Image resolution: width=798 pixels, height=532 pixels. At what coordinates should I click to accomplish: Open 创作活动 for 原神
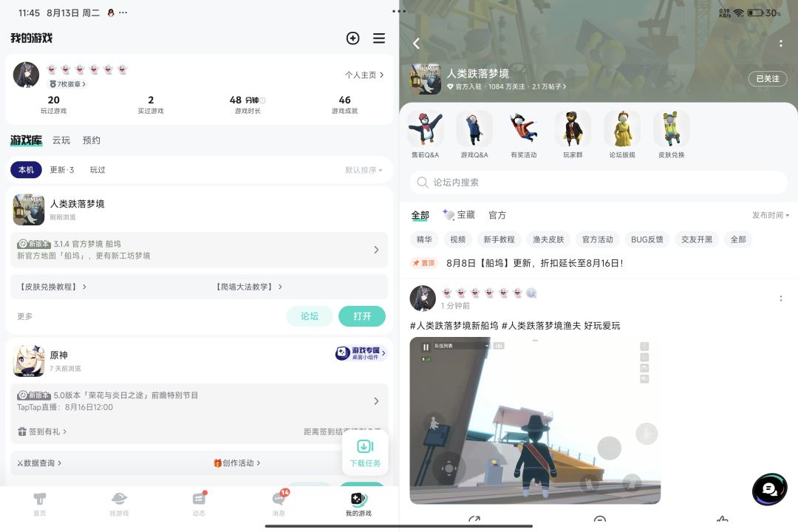click(237, 463)
